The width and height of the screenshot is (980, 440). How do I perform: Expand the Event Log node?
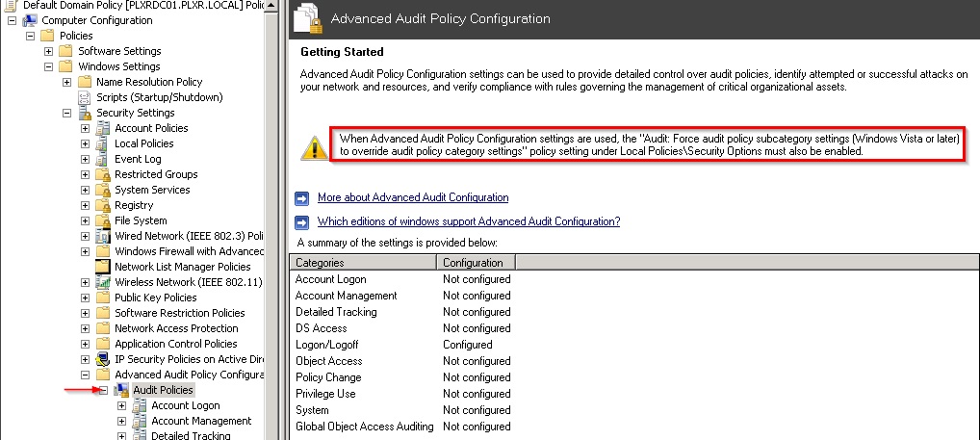click(85, 160)
